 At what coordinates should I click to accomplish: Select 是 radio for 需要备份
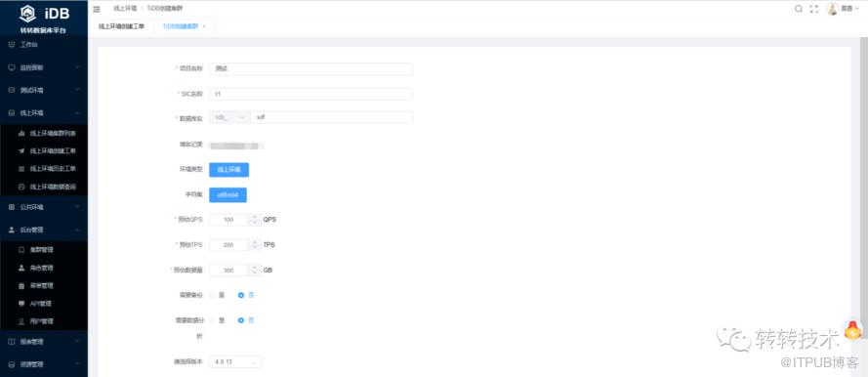212,295
